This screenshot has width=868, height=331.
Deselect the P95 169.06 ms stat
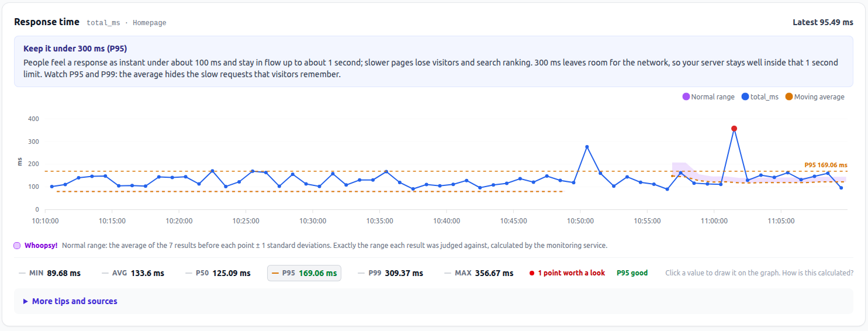(x=304, y=273)
